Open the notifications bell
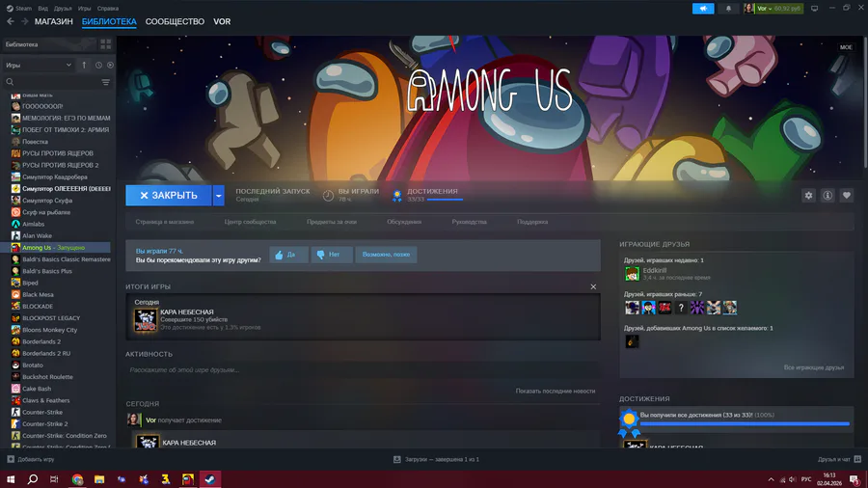This screenshot has height=488, width=868. pos(728,9)
